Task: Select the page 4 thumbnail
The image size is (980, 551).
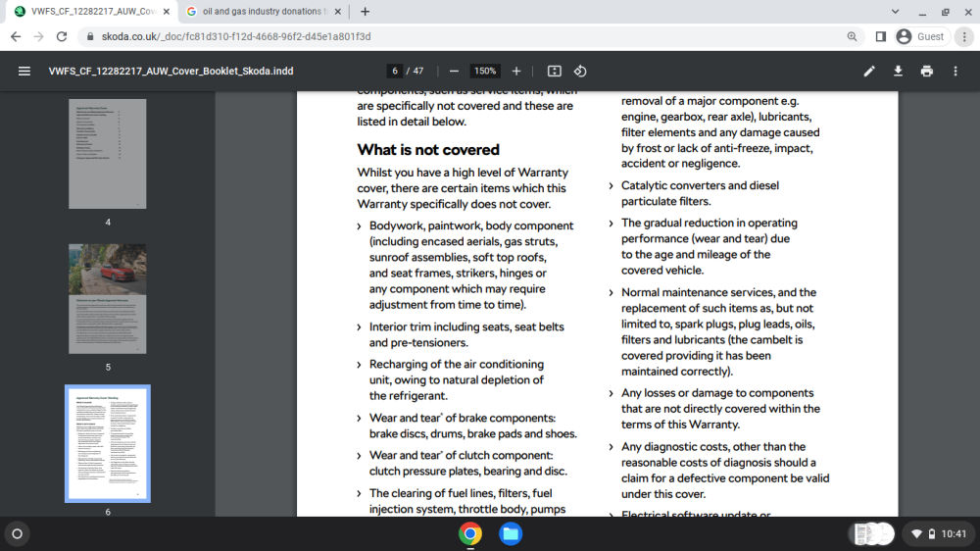Action: pyautogui.click(x=108, y=154)
